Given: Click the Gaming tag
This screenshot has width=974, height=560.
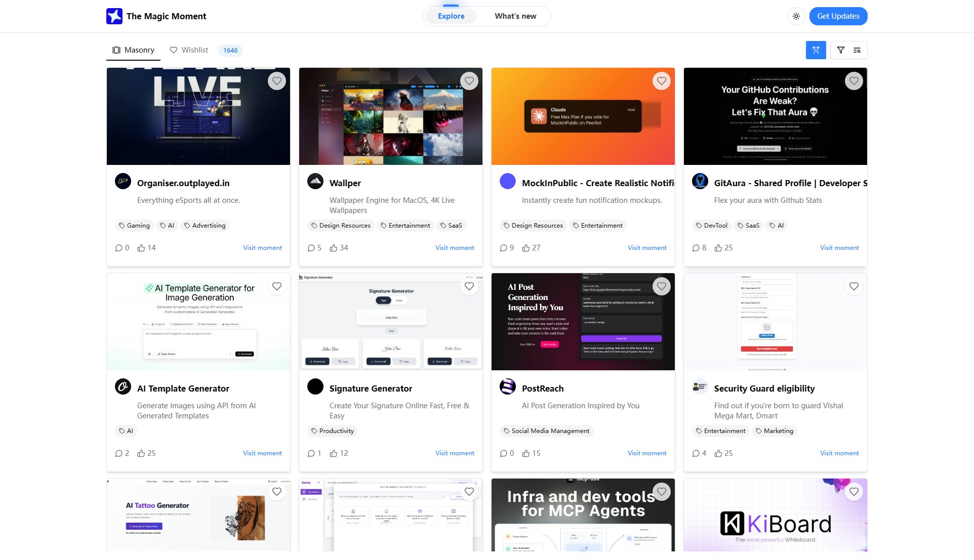Looking at the screenshot, I should coord(134,226).
